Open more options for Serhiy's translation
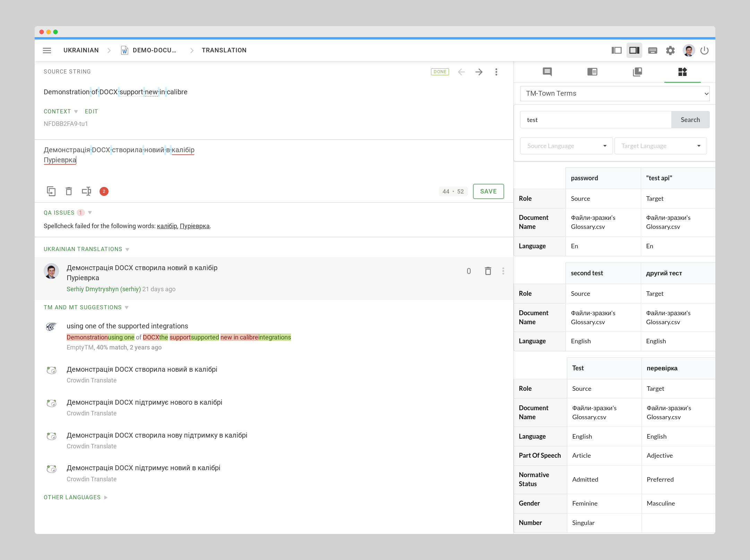 click(503, 271)
